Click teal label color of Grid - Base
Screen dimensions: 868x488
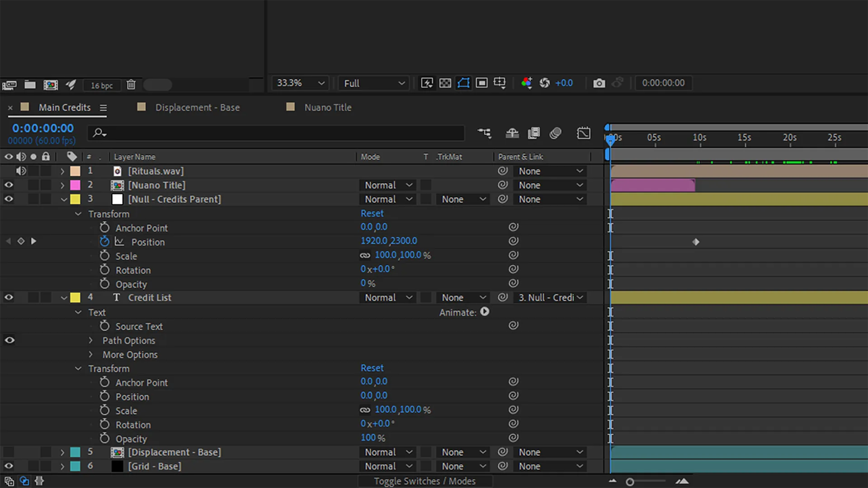pos(75,466)
